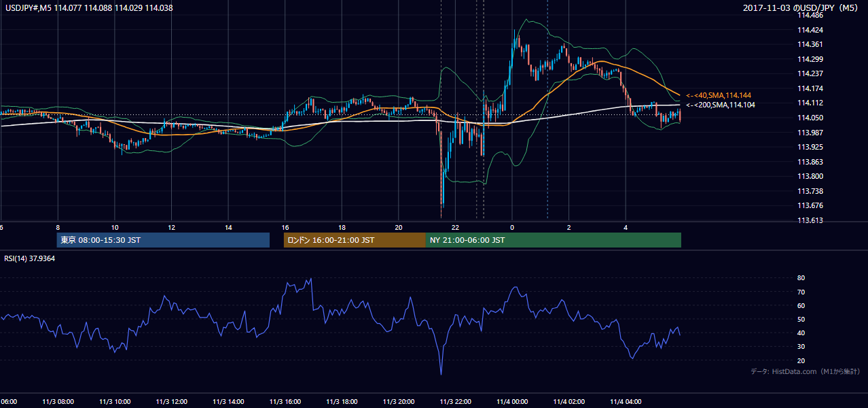Image resolution: width=868 pixels, height=408 pixels.
Task: Click the 11/3 22:00 time label
Action: click(x=456, y=402)
